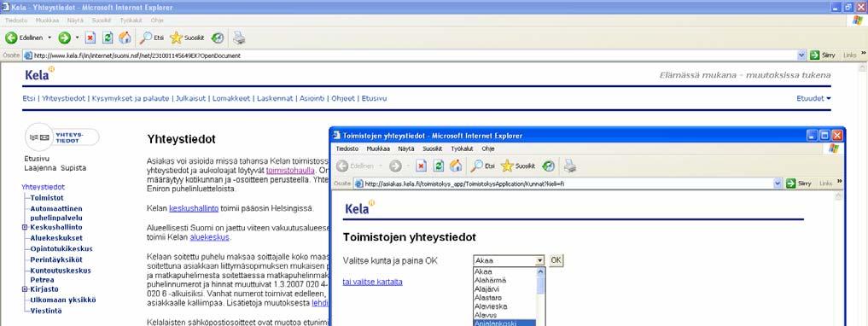Open Ohje menu in main window
The image size is (868, 326).
click(157, 20)
